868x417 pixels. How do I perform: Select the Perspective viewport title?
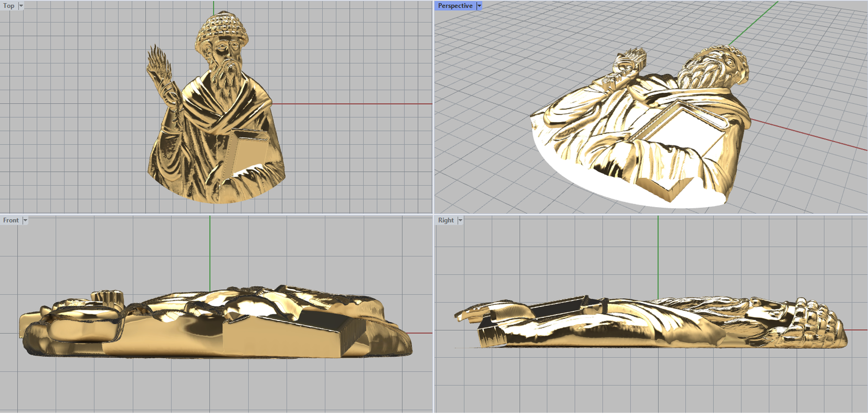(455, 5)
